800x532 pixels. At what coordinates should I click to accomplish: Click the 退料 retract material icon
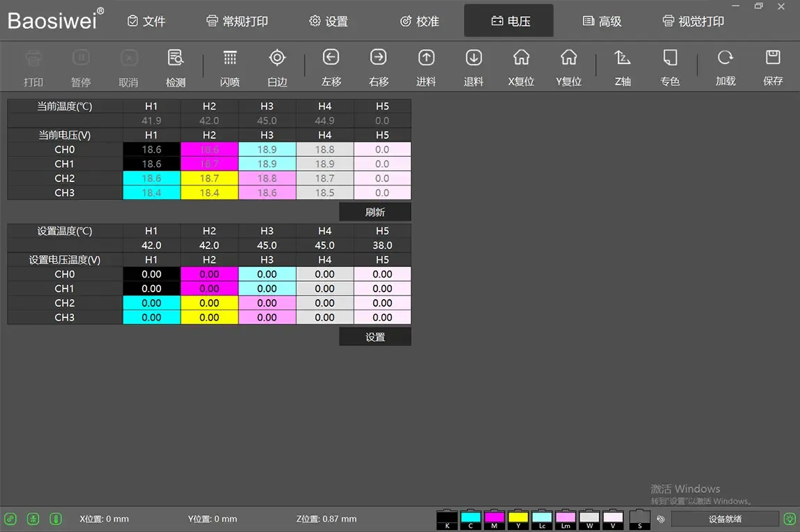[x=474, y=58]
